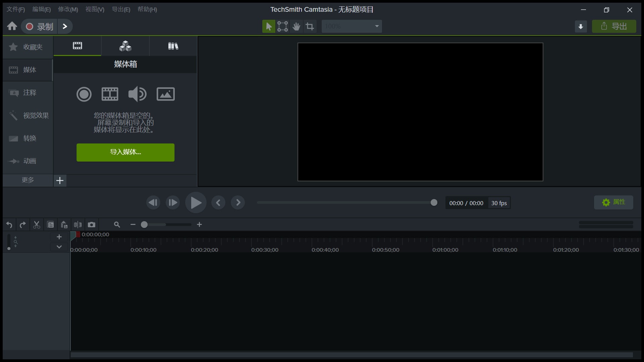
Task: Jump to next media clip
Action: click(238, 202)
